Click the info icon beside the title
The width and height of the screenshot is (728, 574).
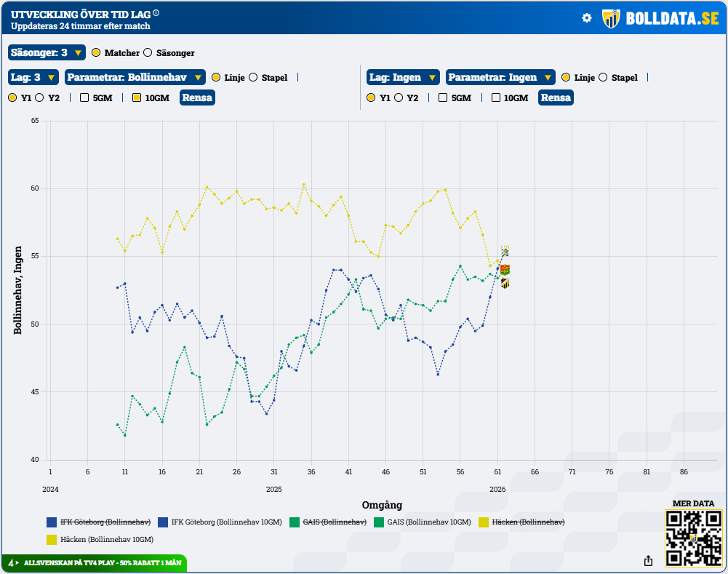point(156,13)
